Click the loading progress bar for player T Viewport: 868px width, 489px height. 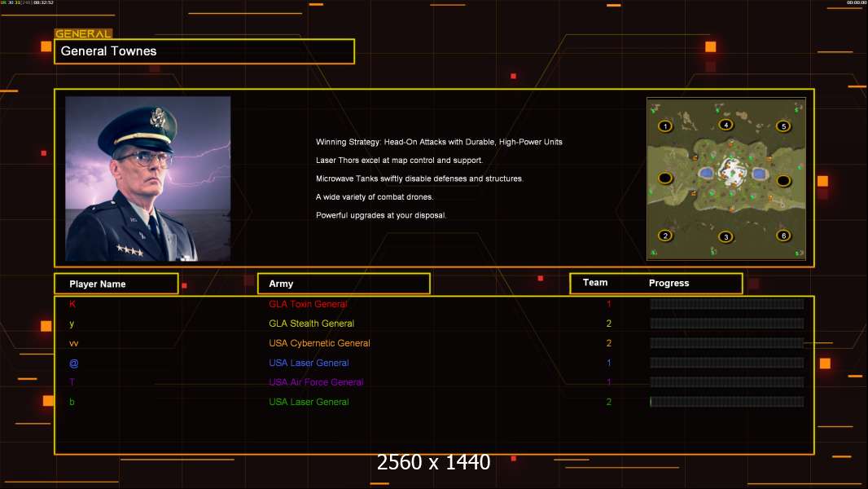[727, 382]
